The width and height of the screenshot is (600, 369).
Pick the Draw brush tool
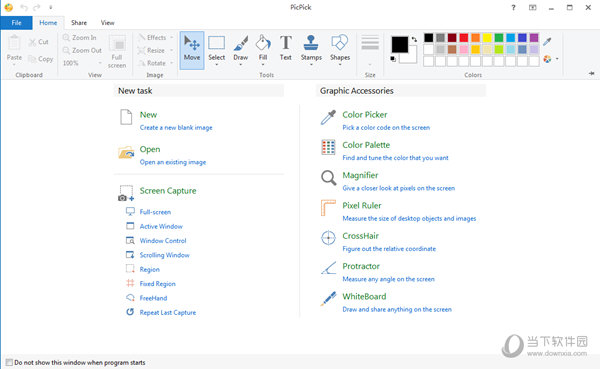click(x=241, y=50)
